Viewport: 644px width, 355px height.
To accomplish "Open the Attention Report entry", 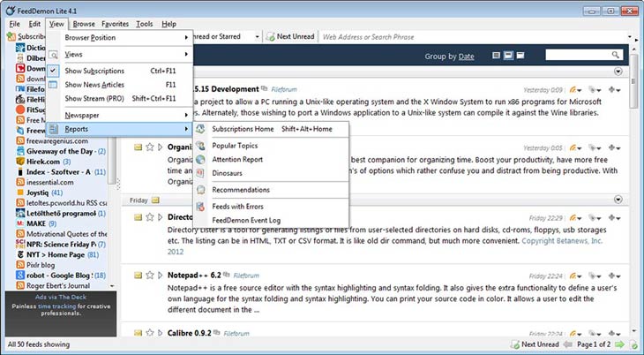I will point(237,159).
